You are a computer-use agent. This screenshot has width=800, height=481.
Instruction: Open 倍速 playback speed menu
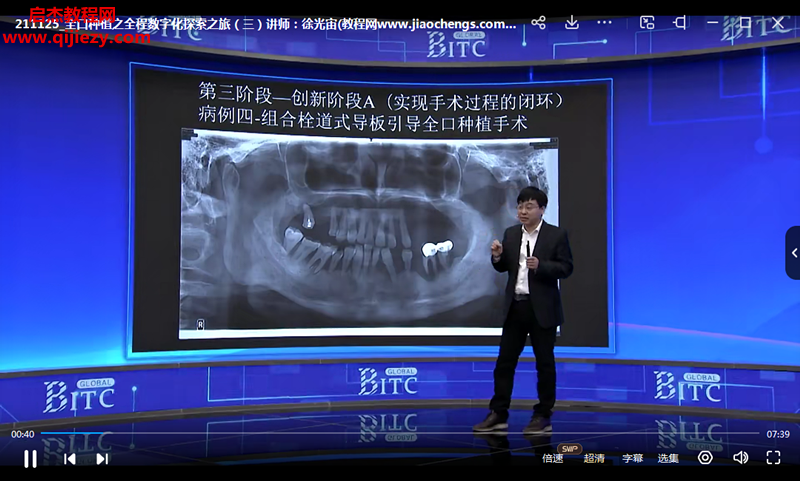[x=553, y=458]
